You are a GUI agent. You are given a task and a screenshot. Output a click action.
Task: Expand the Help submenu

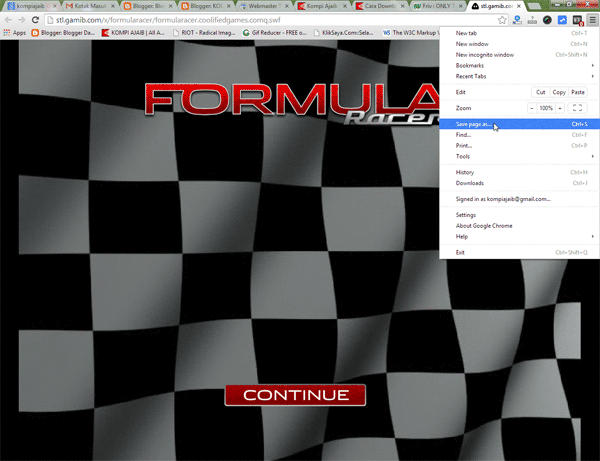[x=519, y=236]
